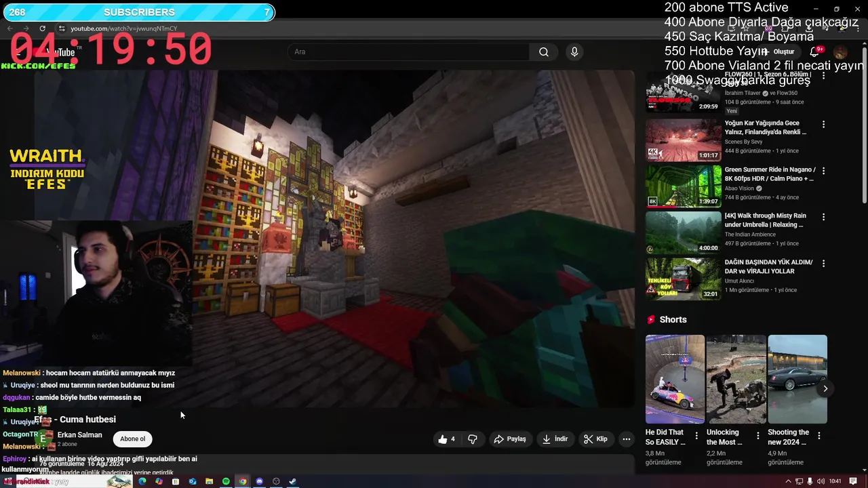The width and height of the screenshot is (868, 488).
Task: Open menu for 'Shooting the new 2024' short
Action: click(818, 436)
